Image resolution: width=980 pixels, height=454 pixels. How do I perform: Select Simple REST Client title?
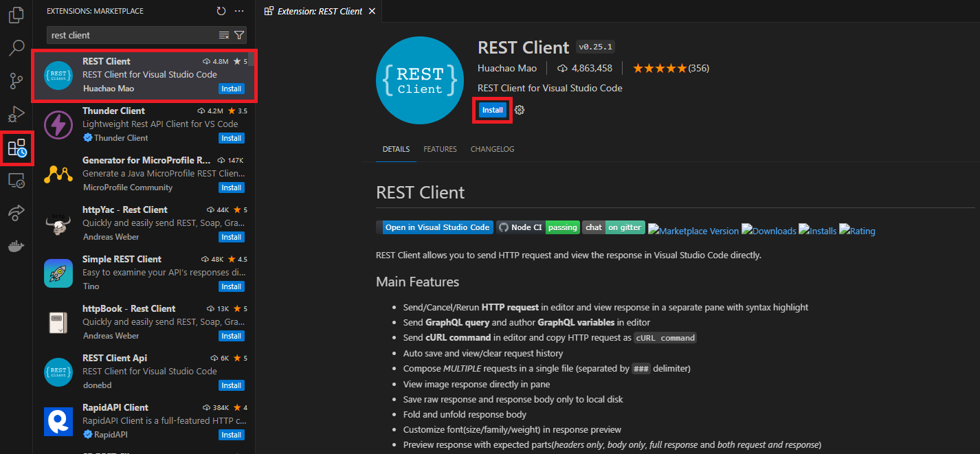(122, 259)
